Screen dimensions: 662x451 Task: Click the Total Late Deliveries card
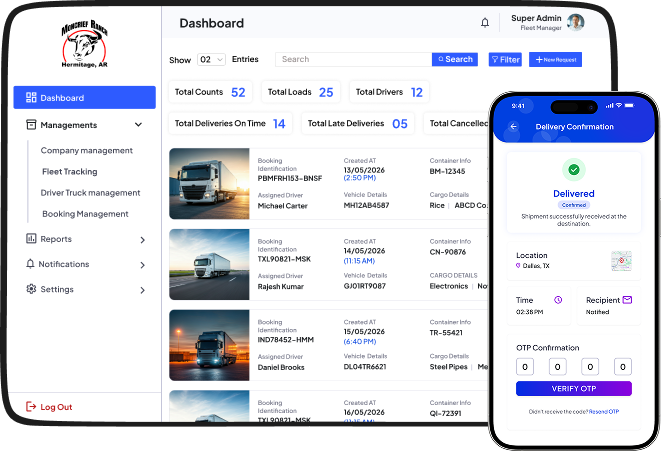point(358,123)
